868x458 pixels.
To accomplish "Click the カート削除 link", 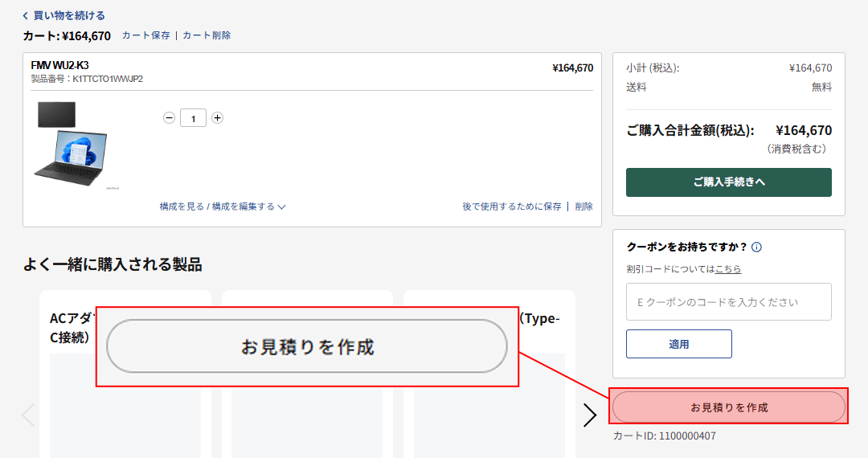I will 207,35.
